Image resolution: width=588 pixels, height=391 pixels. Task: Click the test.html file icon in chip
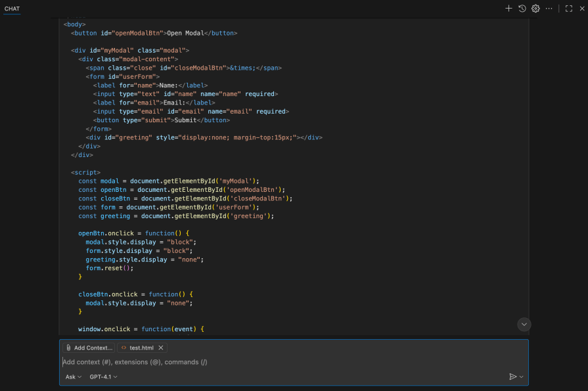[124, 348]
